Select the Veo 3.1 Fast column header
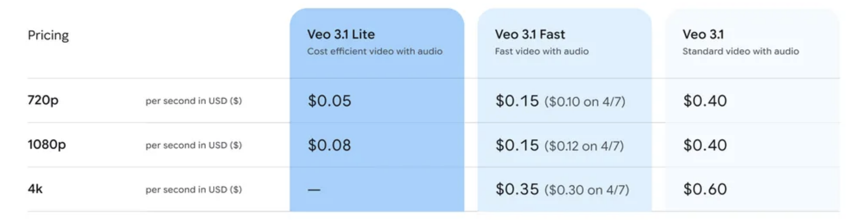The height and width of the screenshot is (223, 868). (530, 34)
